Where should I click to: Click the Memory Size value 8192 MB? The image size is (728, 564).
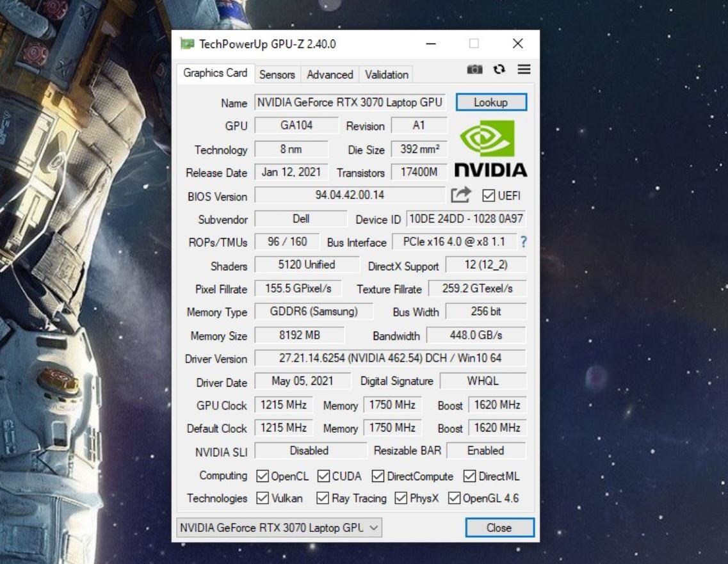[x=300, y=335]
